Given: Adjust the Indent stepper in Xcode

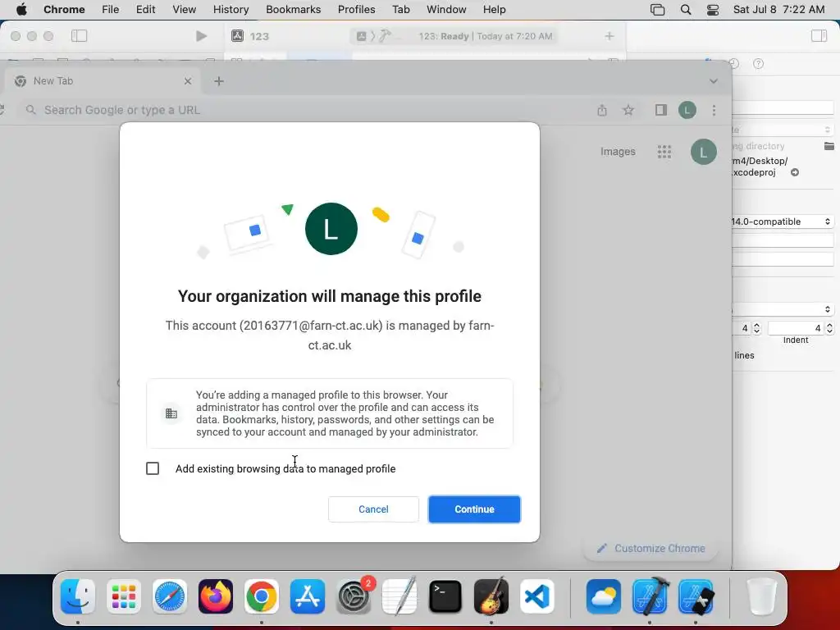Looking at the screenshot, I should point(829,328).
